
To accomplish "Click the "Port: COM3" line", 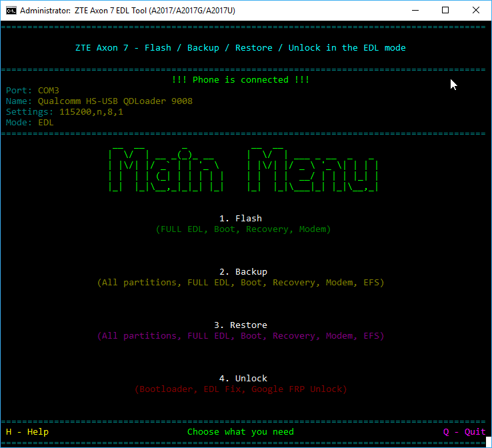I will (32, 91).
